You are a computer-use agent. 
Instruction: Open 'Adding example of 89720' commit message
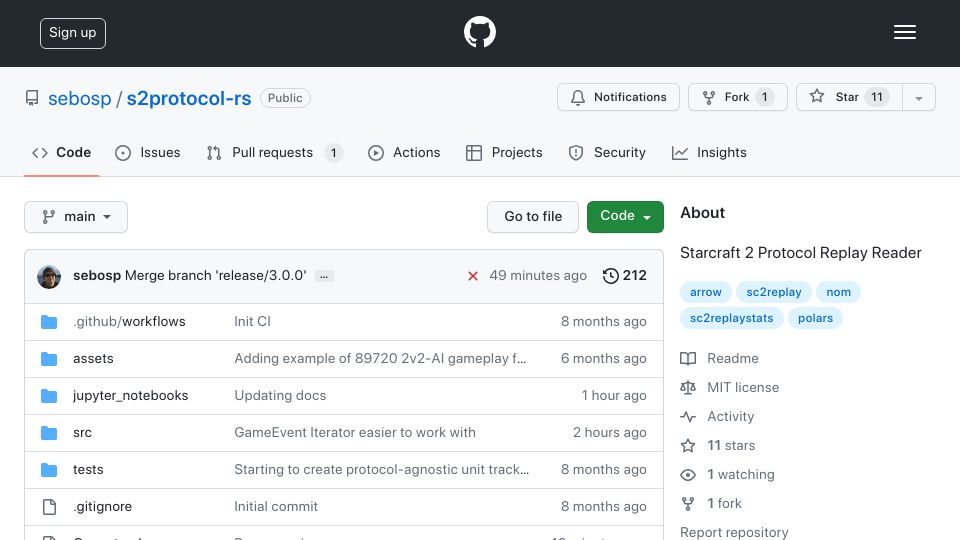coord(380,359)
